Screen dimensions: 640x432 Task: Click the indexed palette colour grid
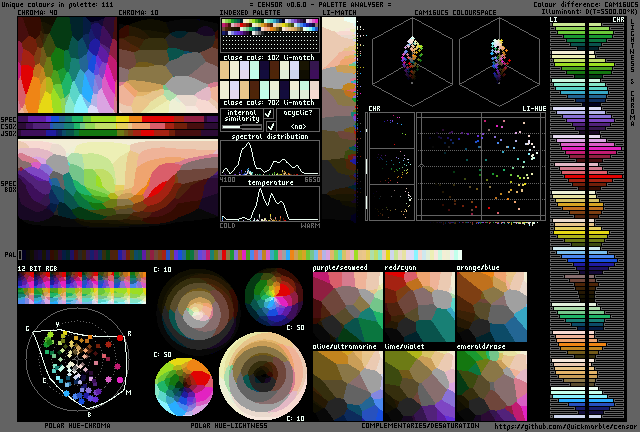(x=270, y=35)
